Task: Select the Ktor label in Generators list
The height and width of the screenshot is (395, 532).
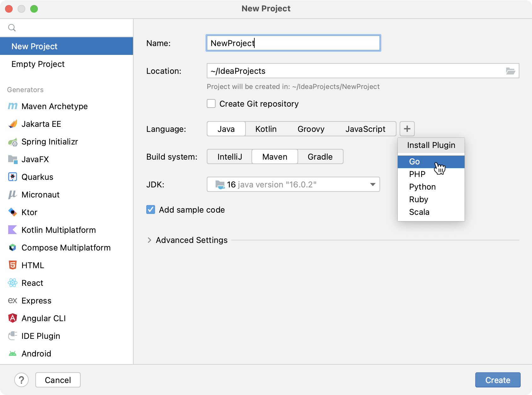Action: [x=30, y=212]
